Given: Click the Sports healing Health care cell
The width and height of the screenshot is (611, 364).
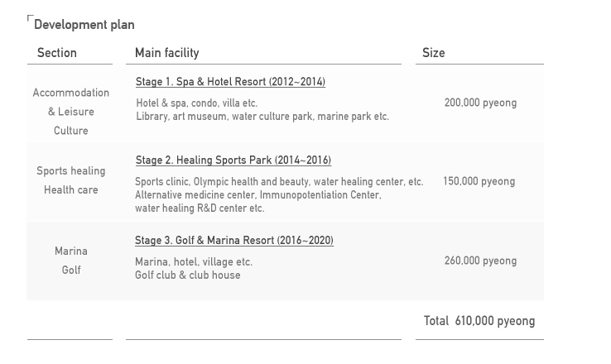Looking at the screenshot, I should coord(71,180).
